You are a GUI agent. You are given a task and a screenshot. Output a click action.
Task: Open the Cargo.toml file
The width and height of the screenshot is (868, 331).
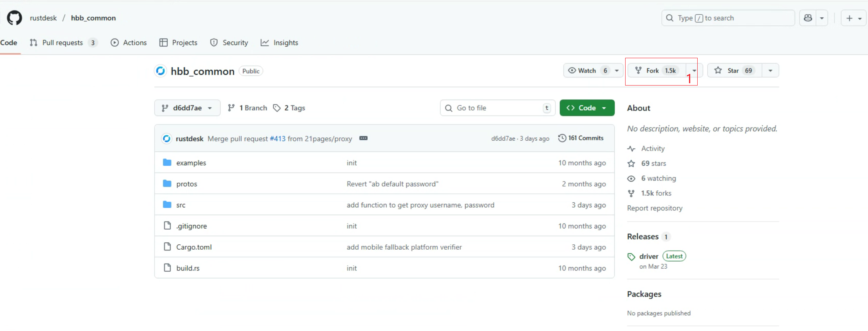193,247
